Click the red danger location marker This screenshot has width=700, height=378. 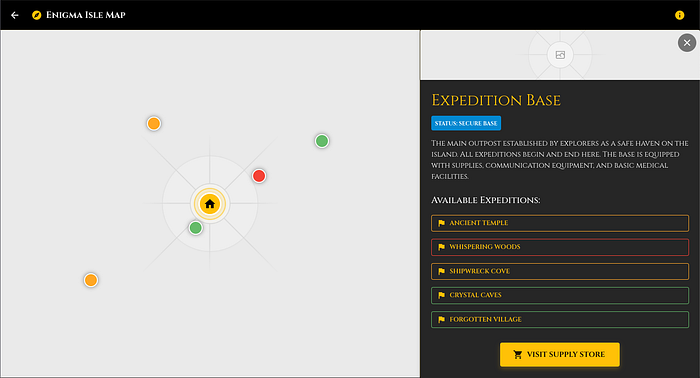(259, 176)
